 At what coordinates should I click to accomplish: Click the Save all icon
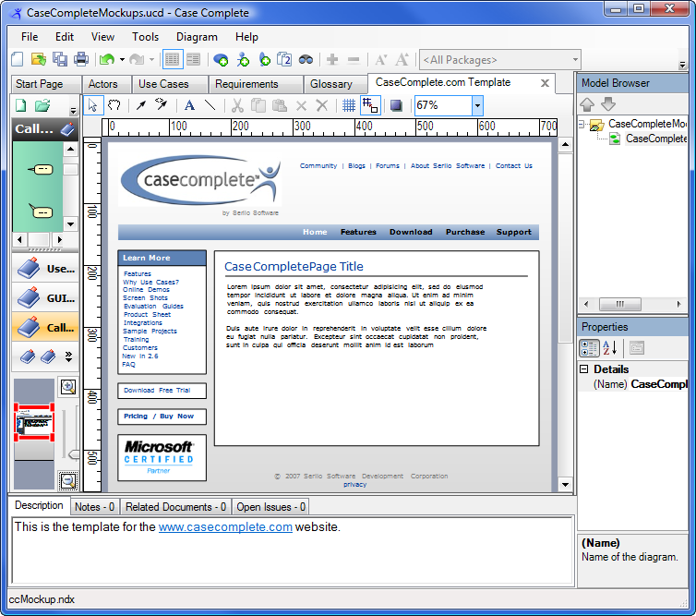tap(60, 59)
